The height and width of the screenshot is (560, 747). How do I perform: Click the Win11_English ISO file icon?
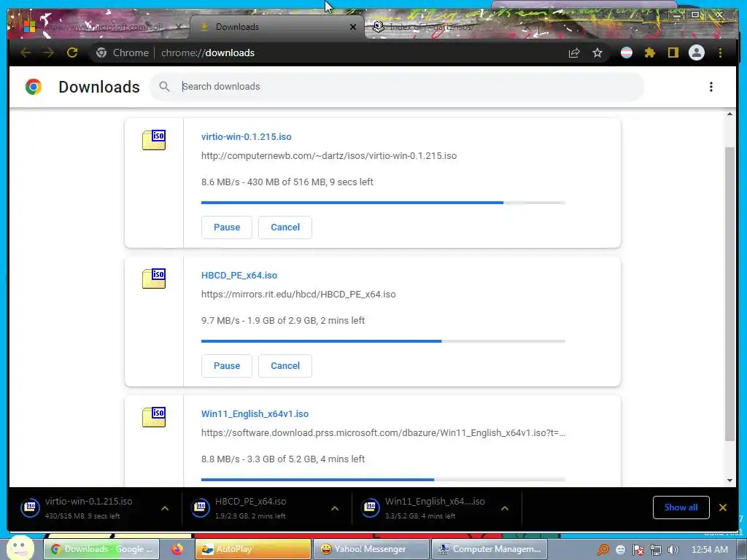tap(154, 417)
